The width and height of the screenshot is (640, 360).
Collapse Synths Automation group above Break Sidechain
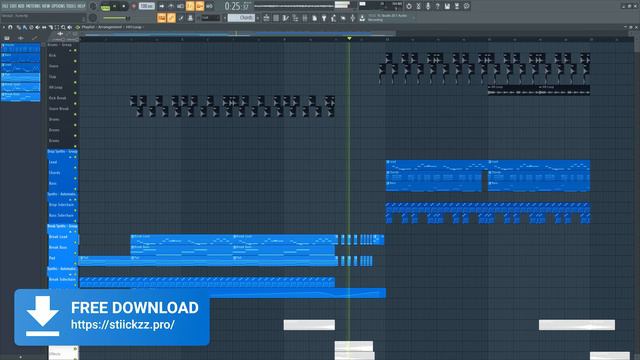(70, 274)
